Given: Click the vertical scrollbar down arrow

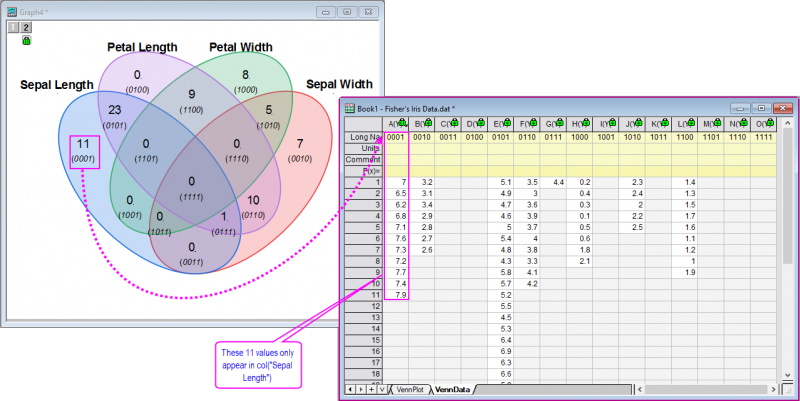Looking at the screenshot, I should (x=787, y=376).
